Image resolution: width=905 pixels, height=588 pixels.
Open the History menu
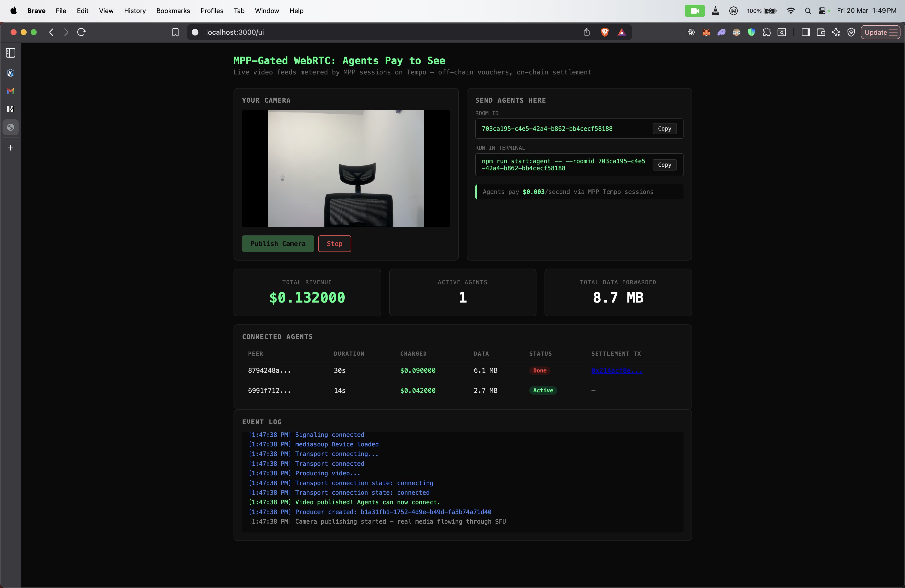(x=134, y=11)
